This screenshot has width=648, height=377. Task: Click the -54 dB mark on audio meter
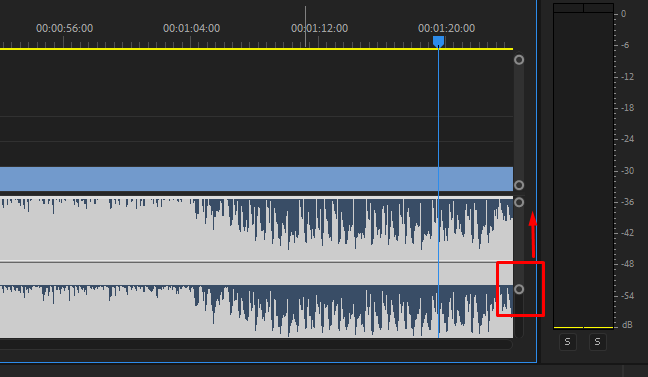[x=627, y=296]
